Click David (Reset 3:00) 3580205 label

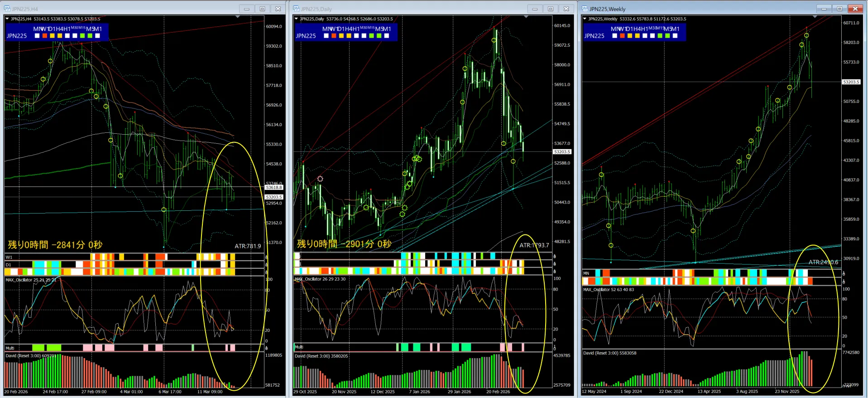(x=321, y=356)
